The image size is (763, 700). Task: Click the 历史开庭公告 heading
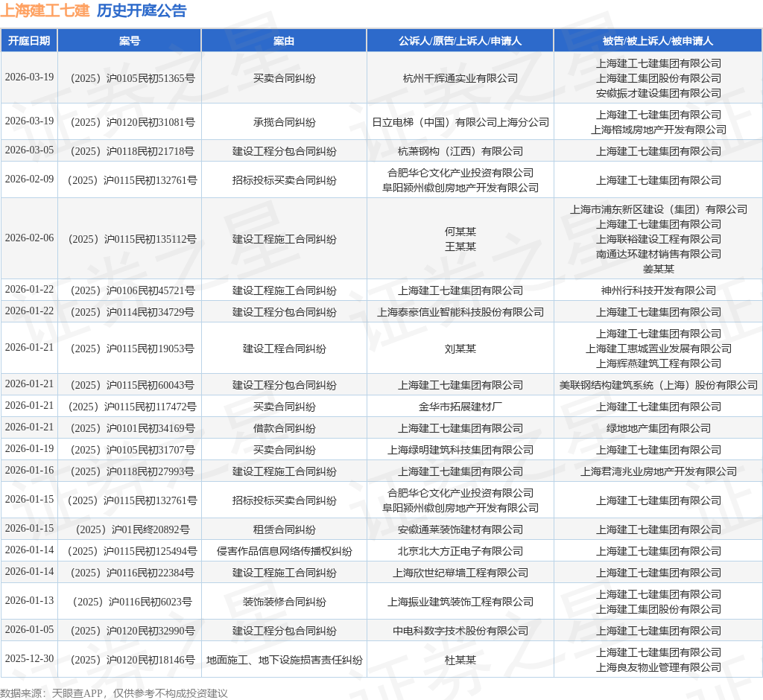click(x=142, y=10)
